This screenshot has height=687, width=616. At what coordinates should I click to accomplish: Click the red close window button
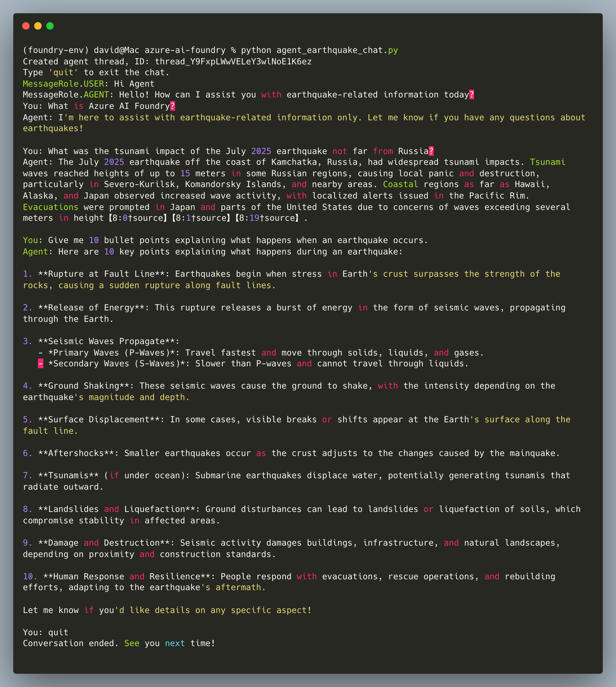tap(26, 26)
